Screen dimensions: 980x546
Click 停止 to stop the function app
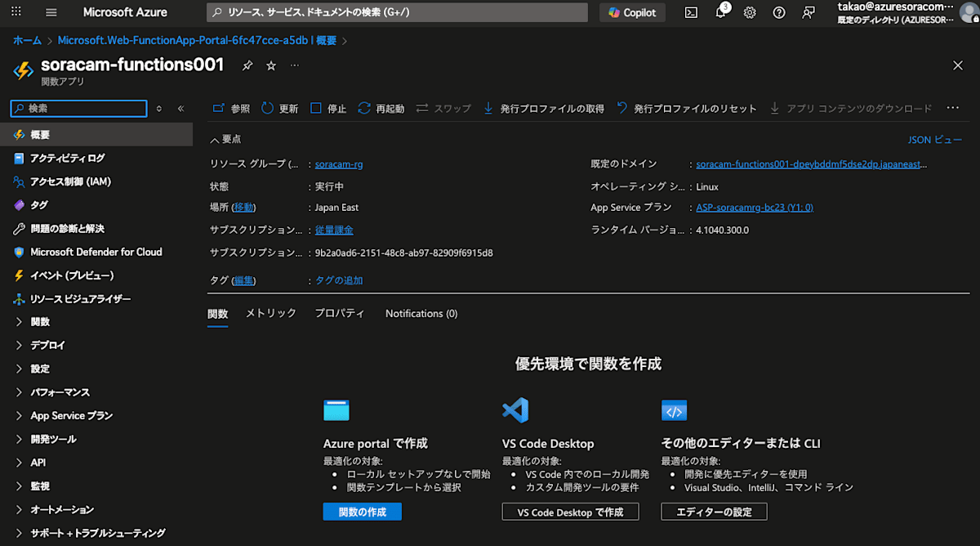coord(328,108)
